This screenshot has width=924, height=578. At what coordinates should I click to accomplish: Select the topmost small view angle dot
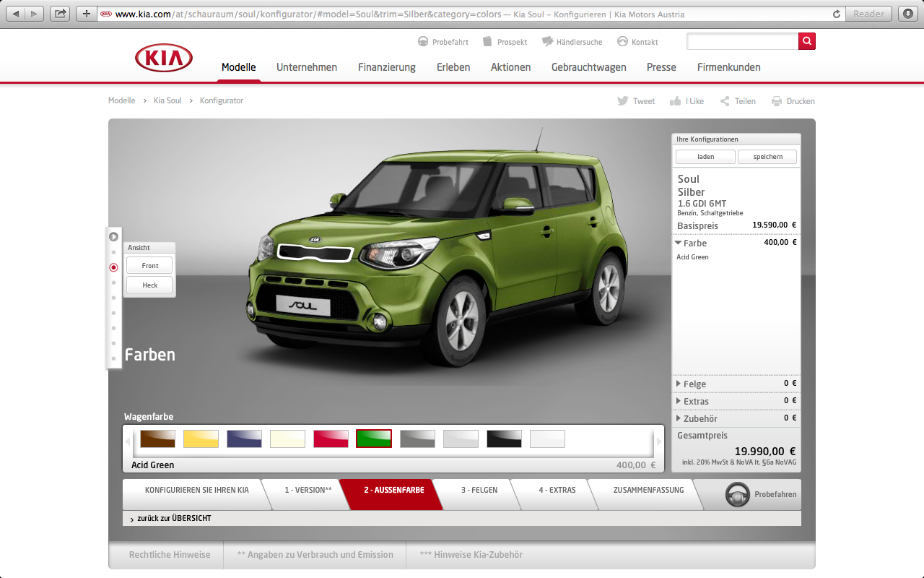[113, 252]
